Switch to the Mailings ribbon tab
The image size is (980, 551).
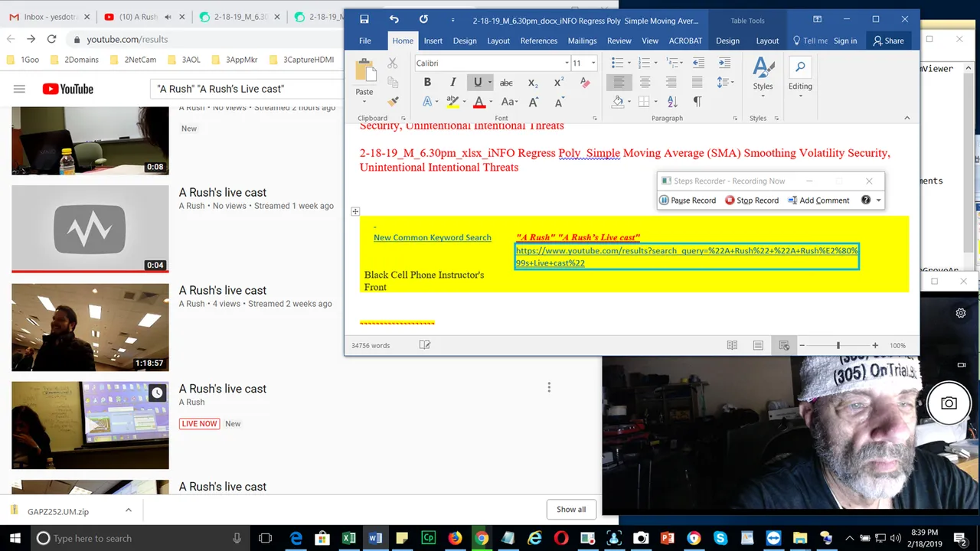pos(583,41)
